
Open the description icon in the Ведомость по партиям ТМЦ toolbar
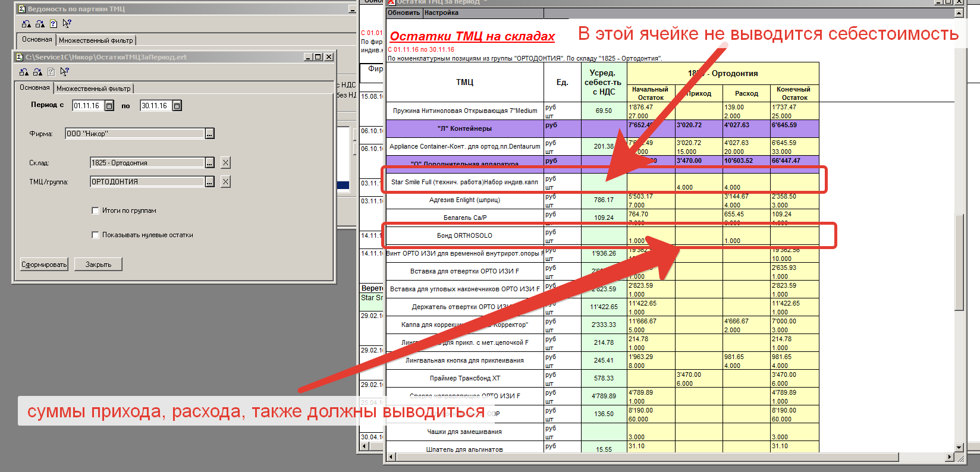[x=54, y=24]
